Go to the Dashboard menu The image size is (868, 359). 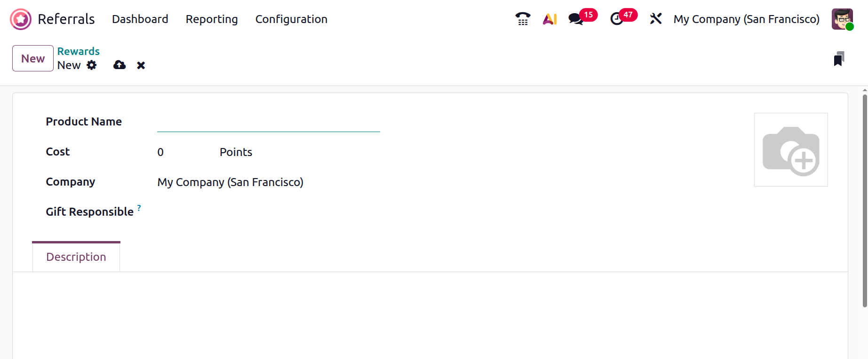click(x=140, y=19)
